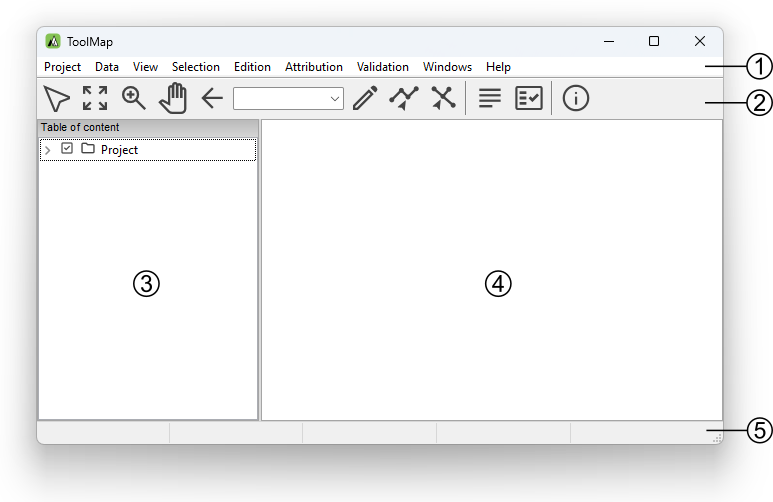Image resolution: width=773 pixels, height=502 pixels.
Task: Click the information circle icon
Action: point(576,98)
